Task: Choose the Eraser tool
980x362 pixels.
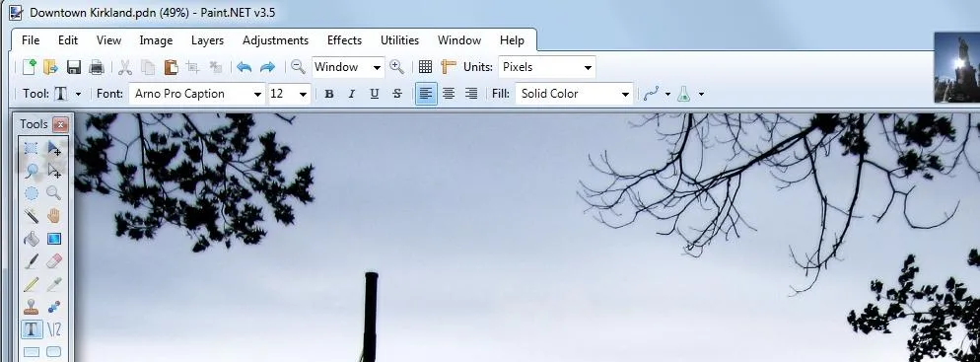Action: (x=54, y=261)
